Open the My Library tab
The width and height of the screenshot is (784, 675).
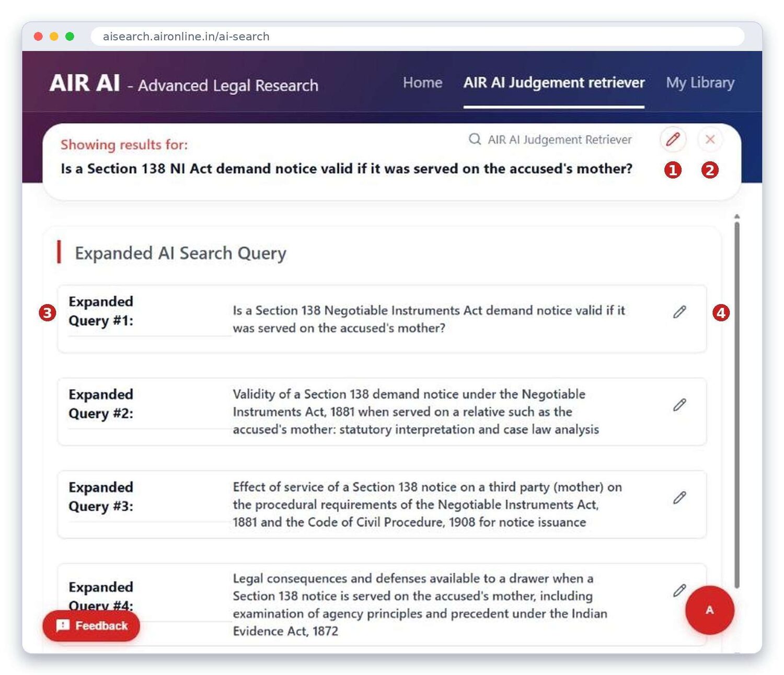(x=700, y=83)
